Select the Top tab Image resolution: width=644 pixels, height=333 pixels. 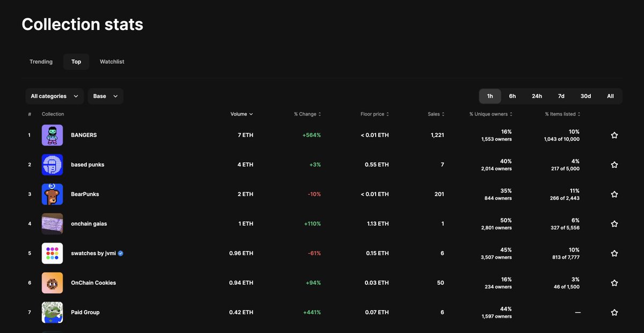(x=76, y=62)
